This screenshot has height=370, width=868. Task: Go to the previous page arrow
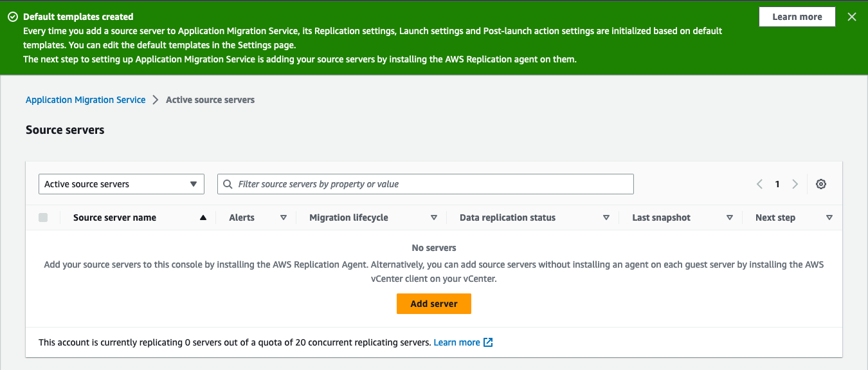click(x=760, y=184)
